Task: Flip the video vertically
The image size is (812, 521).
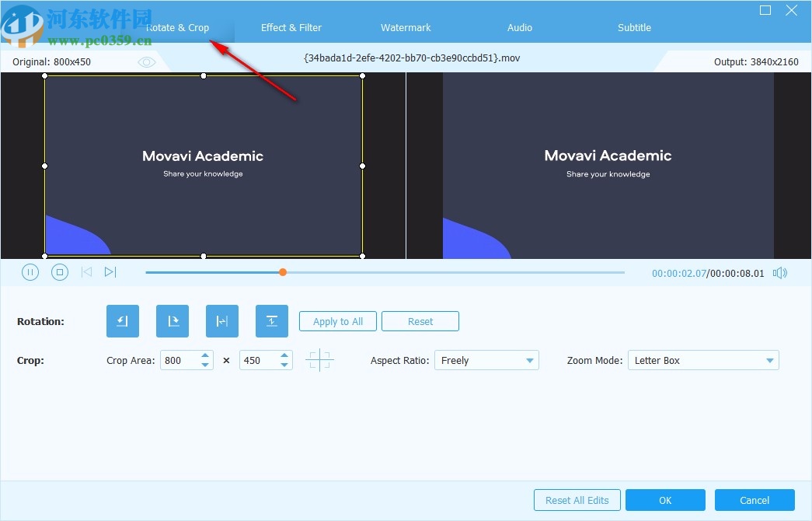Action: [272, 321]
